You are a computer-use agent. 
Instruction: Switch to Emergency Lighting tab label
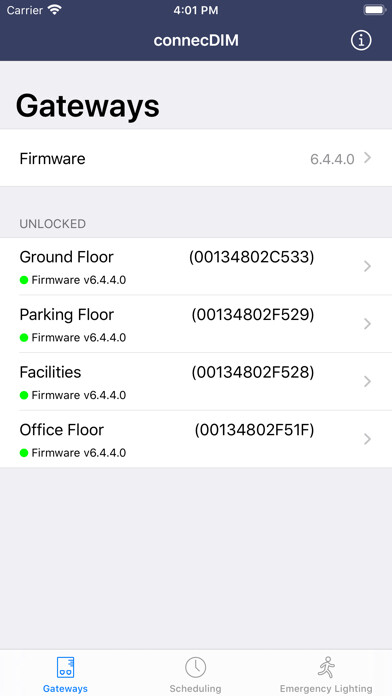[x=326, y=689]
